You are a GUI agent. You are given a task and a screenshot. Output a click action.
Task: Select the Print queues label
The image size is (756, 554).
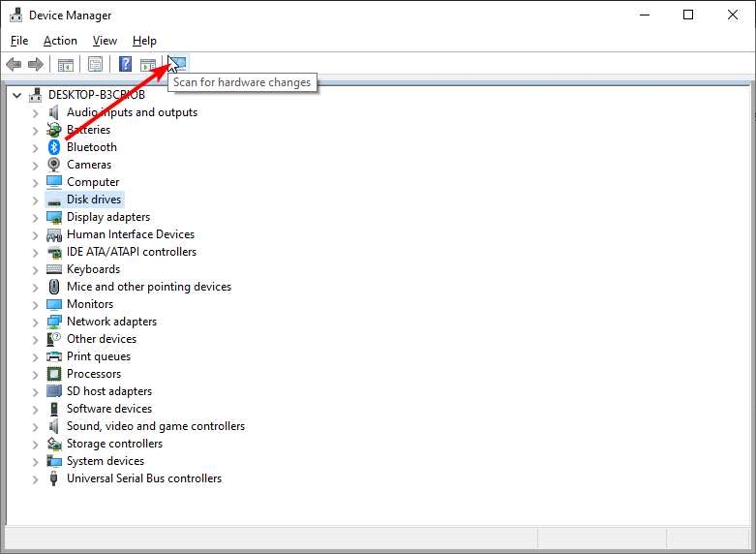99,356
